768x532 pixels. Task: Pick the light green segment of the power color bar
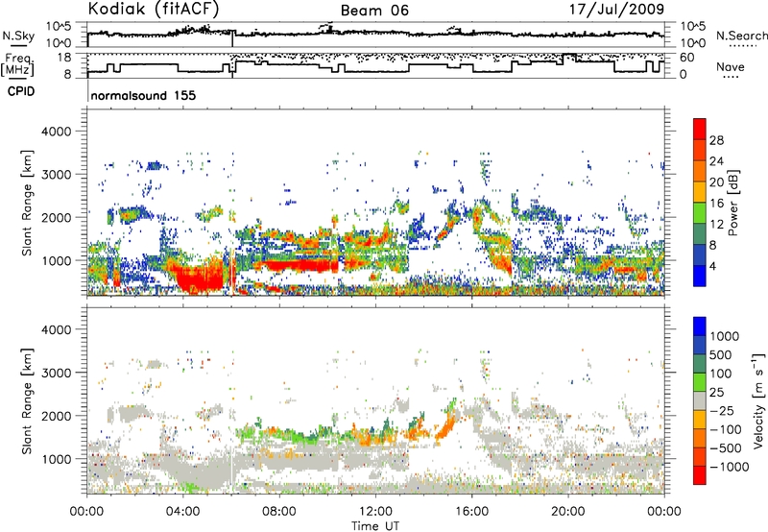pyautogui.click(x=700, y=212)
